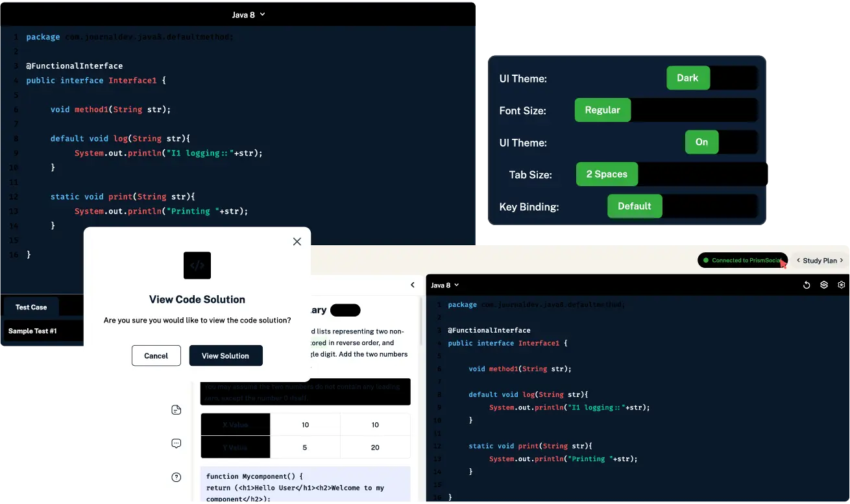Close the View Code Solution dialog
The width and height of the screenshot is (850, 504).
(x=297, y=241)
